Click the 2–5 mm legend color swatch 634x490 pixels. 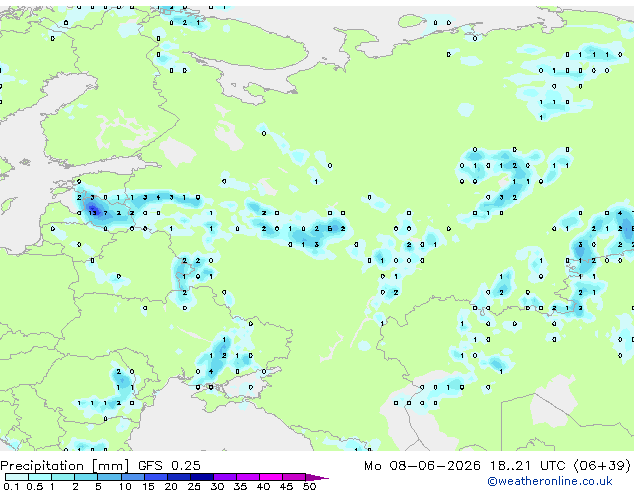tap(86, 477)
